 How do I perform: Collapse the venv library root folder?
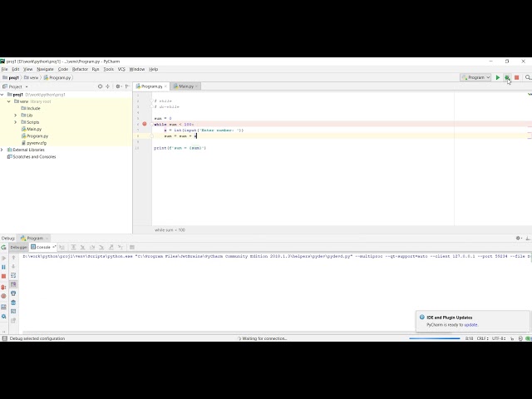pos(9,101)
